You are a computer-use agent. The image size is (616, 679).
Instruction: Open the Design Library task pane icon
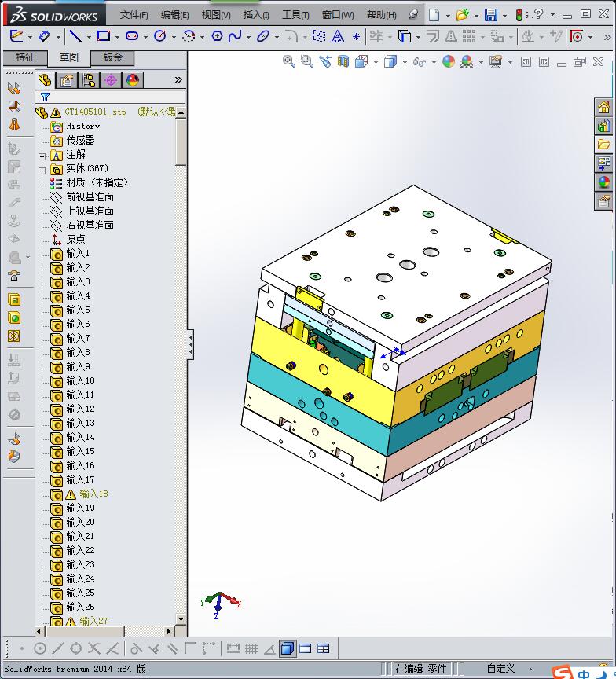[603, 126]
